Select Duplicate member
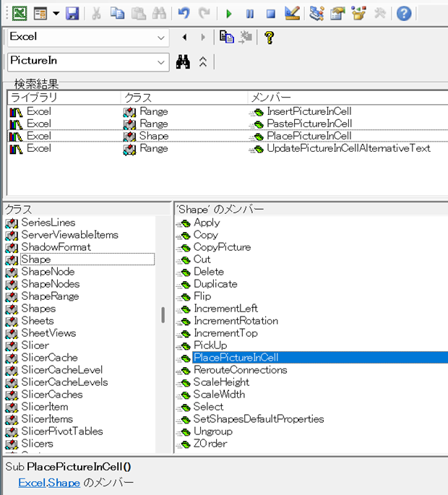448x495 pixels. (215, 284)
